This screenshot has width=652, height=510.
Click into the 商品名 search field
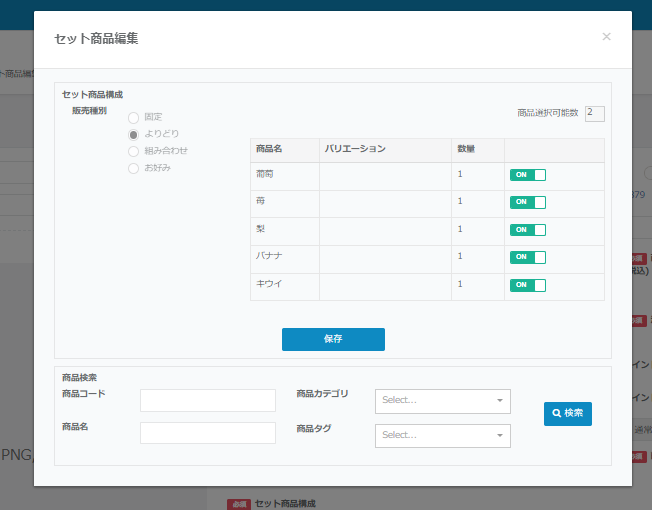pyautogui.click(x=207, y=433)
